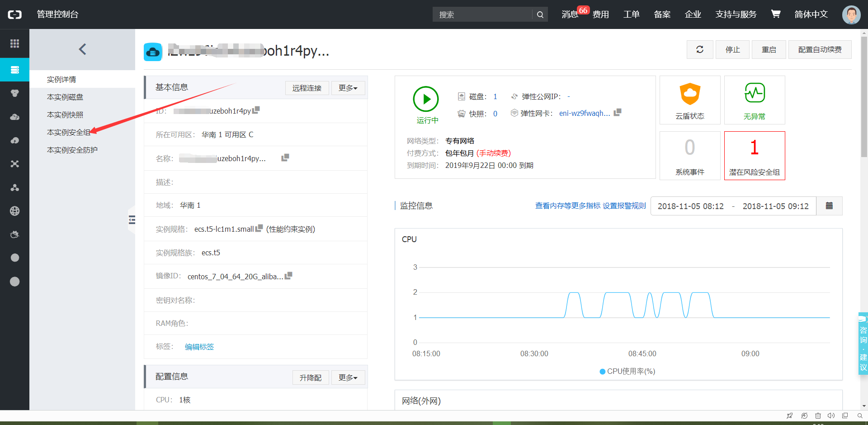The image size is (868, 425).
Task: Click 配置自动续费 button
Action: click(820, 49)
